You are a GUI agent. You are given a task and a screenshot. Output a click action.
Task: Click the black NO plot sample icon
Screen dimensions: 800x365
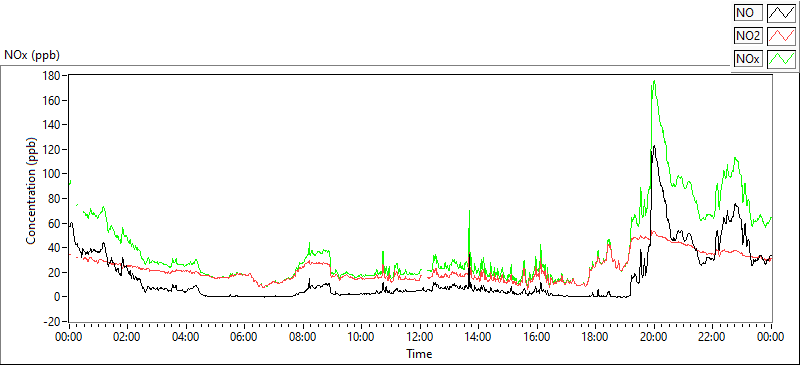pyautogui.click(x=781, y=13)
